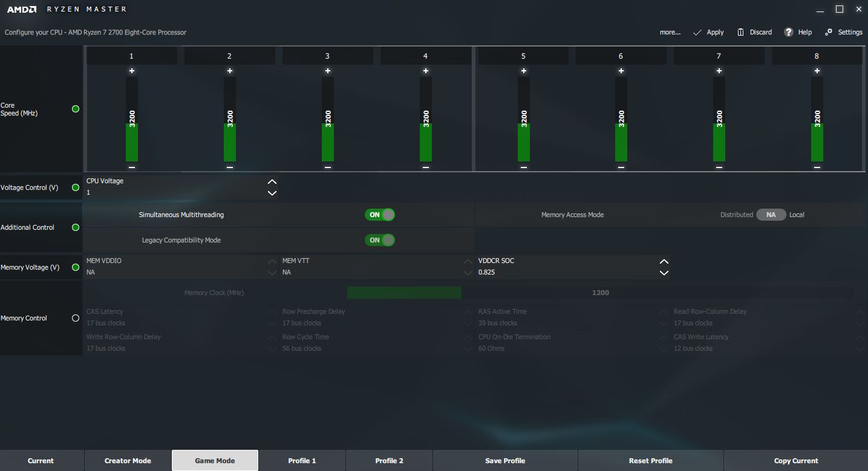
Task: Raise CAS Latency with up chevron
Action: [272, 312]
